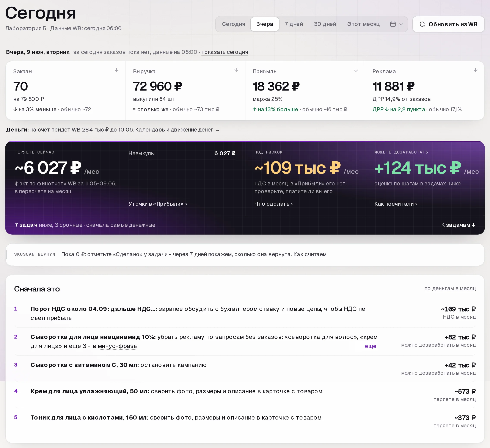
Task: Switch to the Сегодня period tab
Action: (233, 24)
